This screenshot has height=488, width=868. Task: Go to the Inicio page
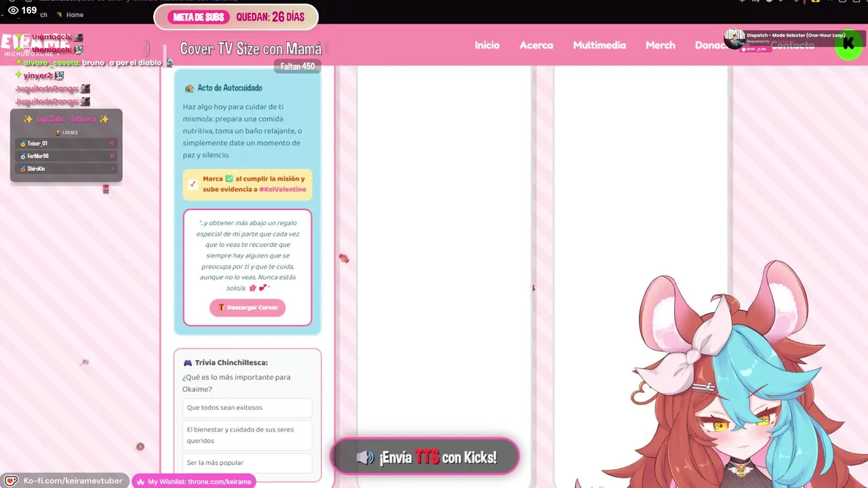(x=487, y=45)
